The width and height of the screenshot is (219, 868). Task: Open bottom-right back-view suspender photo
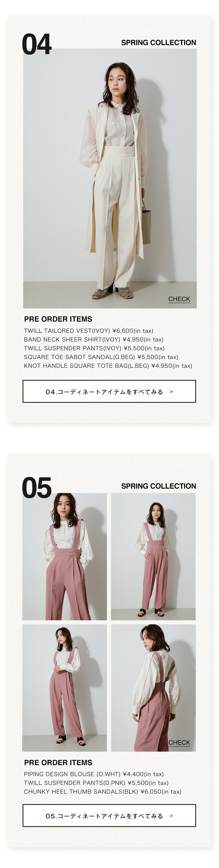153,688
